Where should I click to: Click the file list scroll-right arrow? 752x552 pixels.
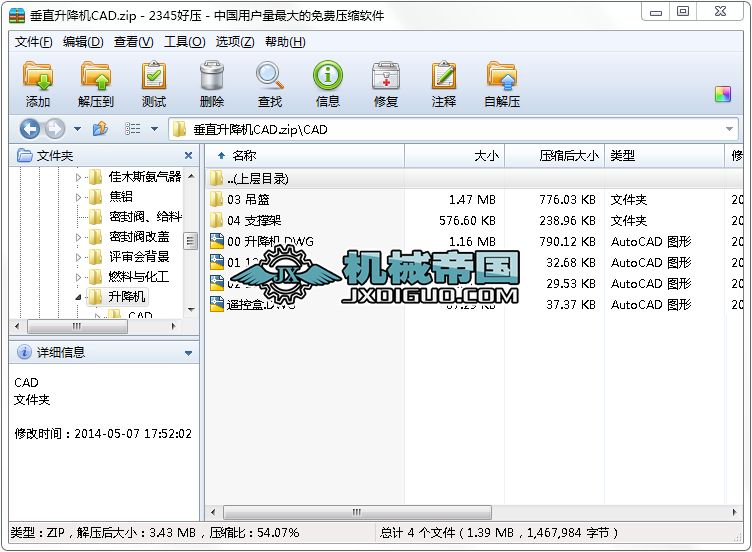tap(734, 512)
